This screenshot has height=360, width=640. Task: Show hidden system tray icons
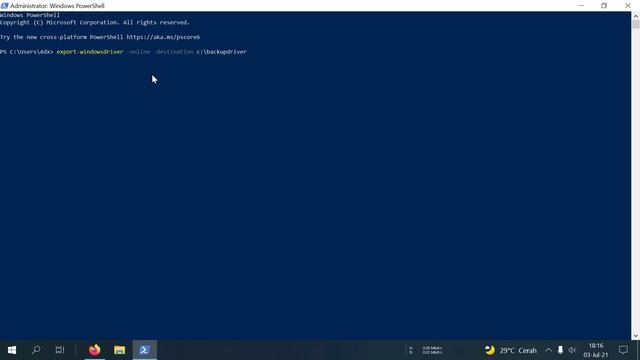pos(548,350)
